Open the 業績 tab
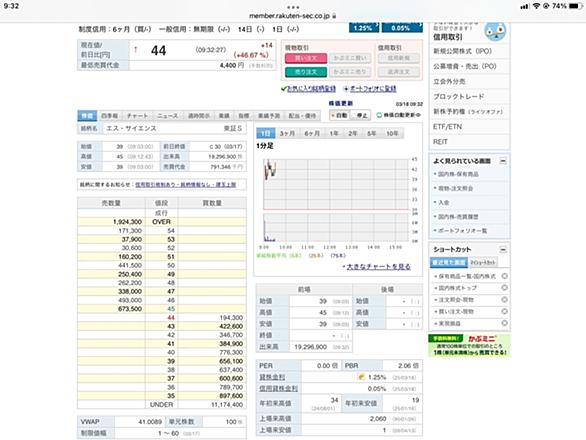Image resolution: width=586 pixels, height=440 pixels. 224,116
